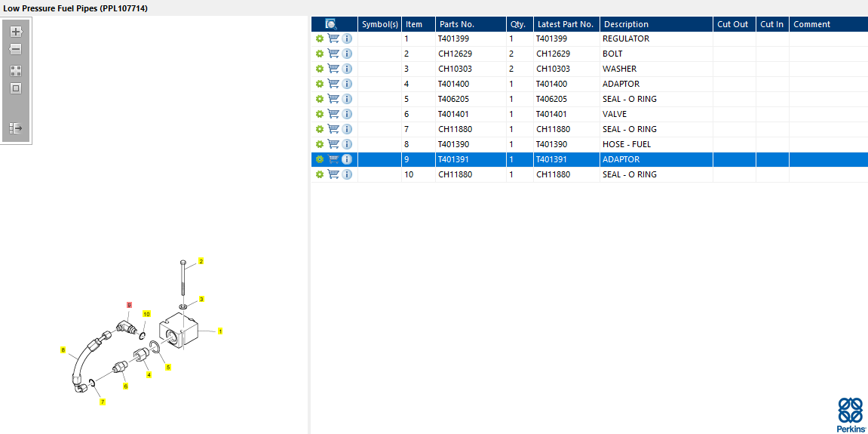868x434 pixels.
Task: Select WASHER description cell
Action: point(657,69)
